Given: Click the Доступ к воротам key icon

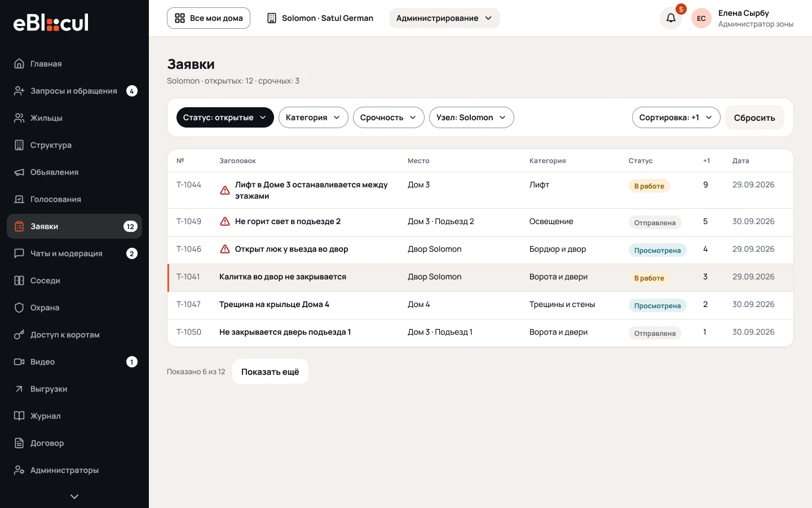Looking at the screenshot, I should pos(19,335).
